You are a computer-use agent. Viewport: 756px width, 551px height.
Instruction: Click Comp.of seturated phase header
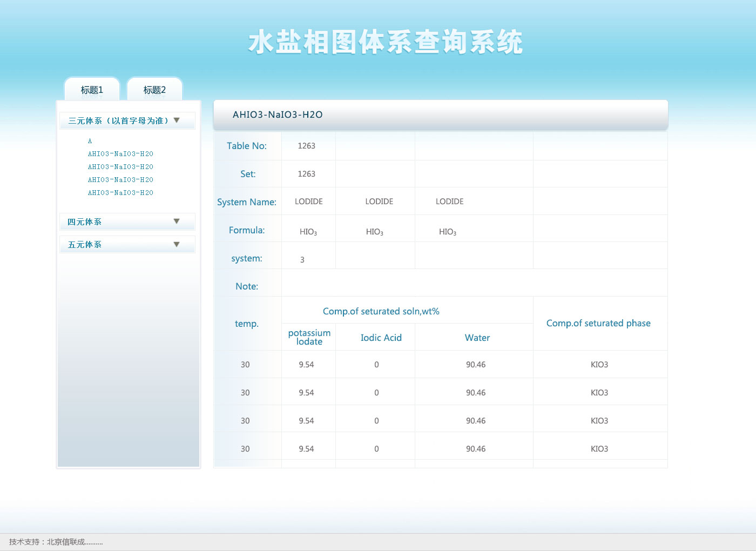[x=598, y=323]
